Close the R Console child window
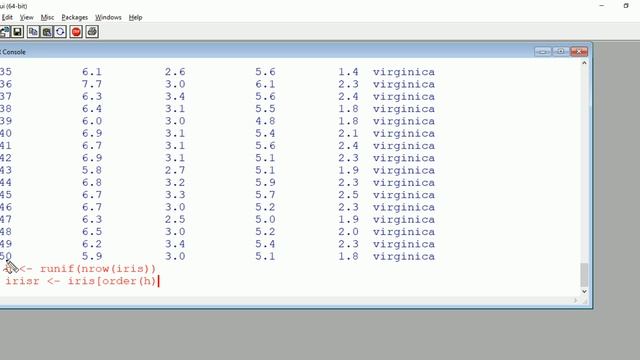 (579, 51)
